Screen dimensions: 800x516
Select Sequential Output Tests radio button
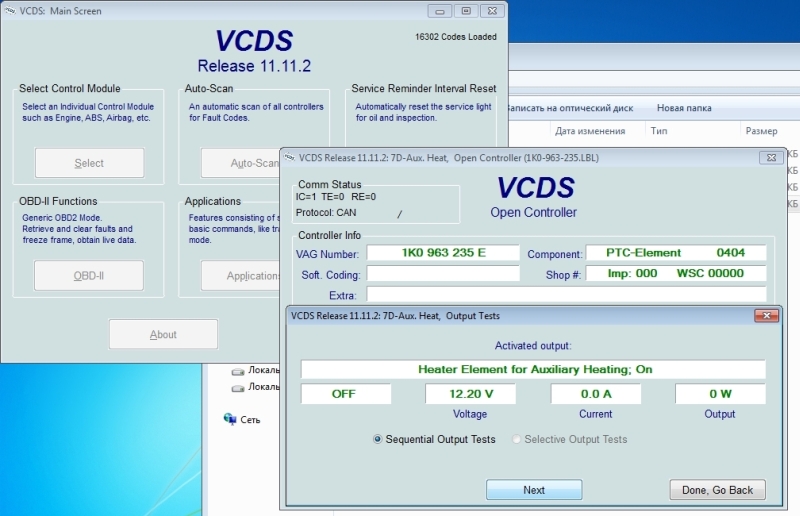(x=379, y=439)
